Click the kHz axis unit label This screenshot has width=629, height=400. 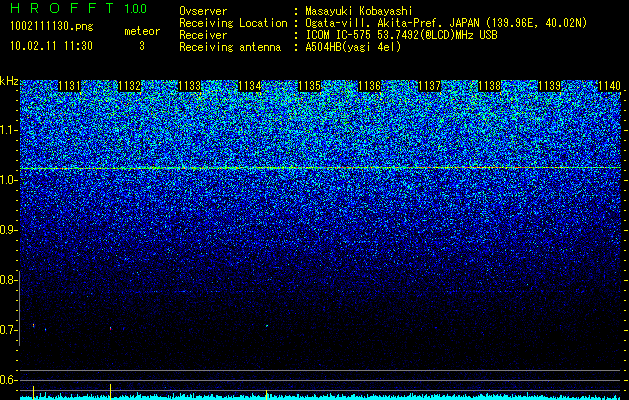(9, 81)
